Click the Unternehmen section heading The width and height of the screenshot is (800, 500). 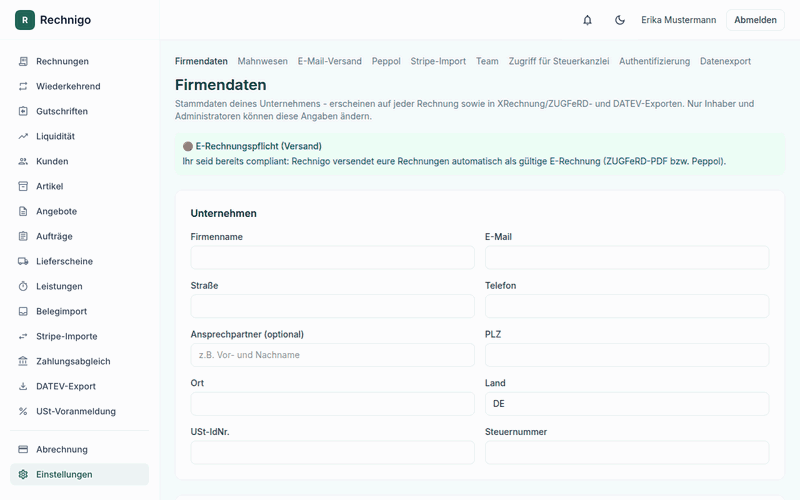[223, 213]
